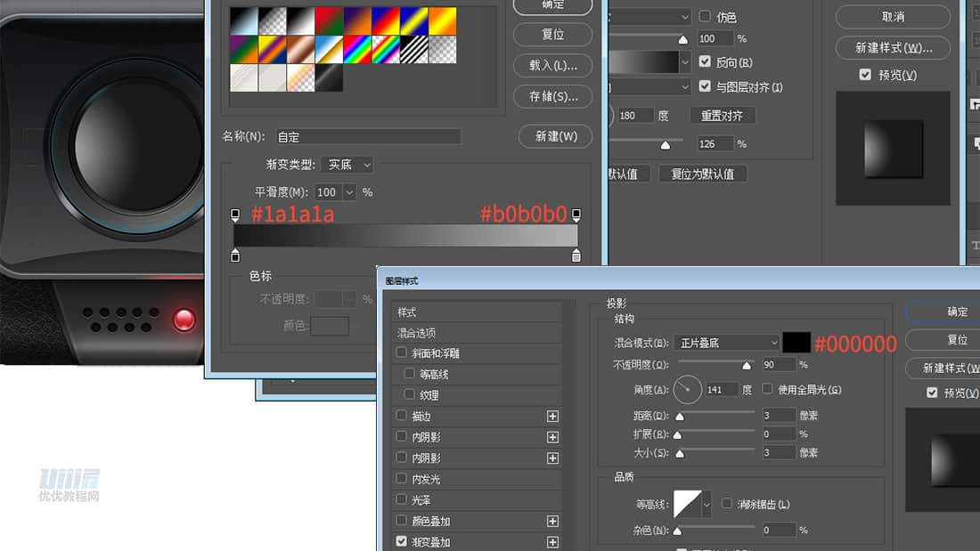
Task: Toggle Preview checkbox in front Layer Style dialog
Action: tap(932, 393)
